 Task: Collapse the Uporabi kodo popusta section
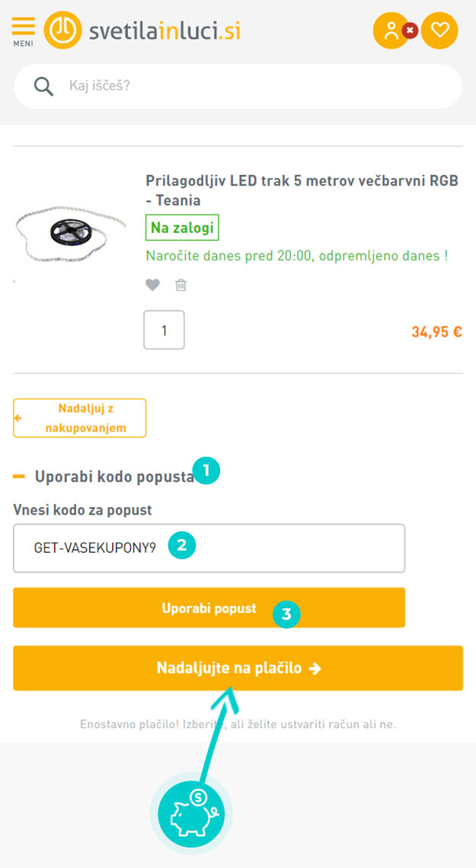tap(114, 477)
